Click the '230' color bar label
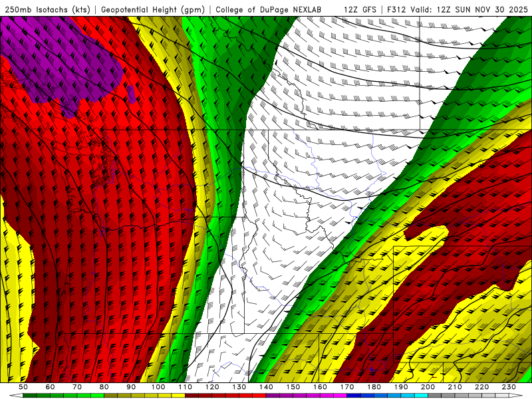This screenshot has height=399, width=532. click(x=509, y=387)
